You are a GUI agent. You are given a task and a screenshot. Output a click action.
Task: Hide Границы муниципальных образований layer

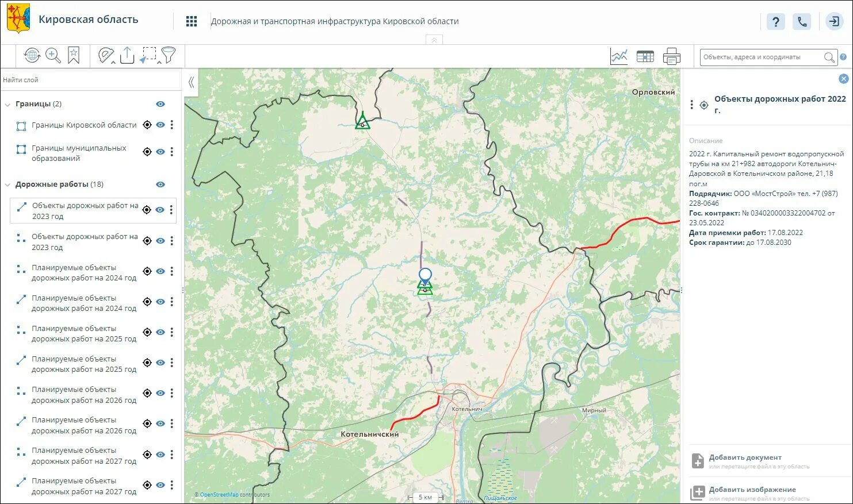point(160,152)
